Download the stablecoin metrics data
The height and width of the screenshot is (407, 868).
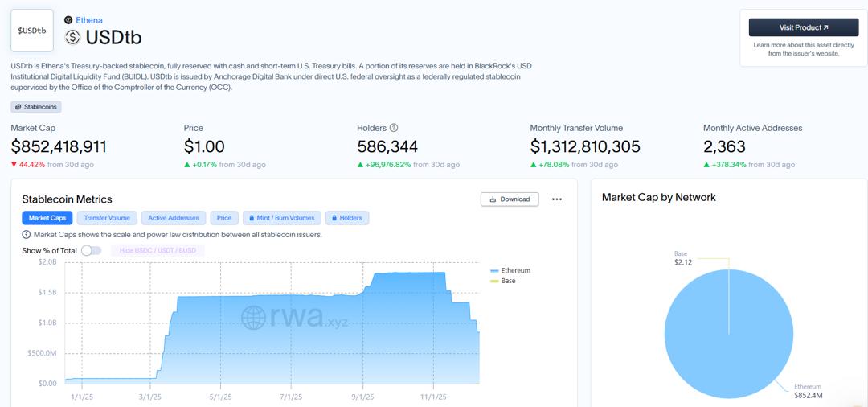click(x=510, y=199)
